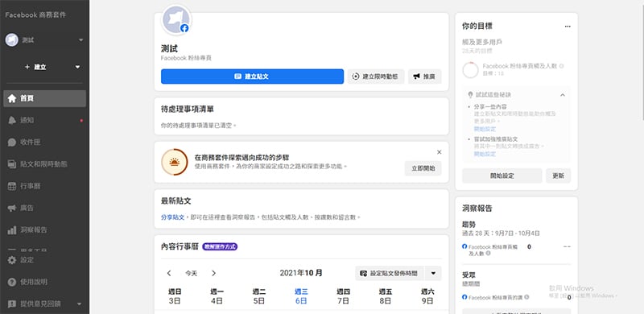This screenshot has height=314, width=644.
Task: Expand the 提供意見回饋 dropdown arrow
Action: click(x=79, y=304)
